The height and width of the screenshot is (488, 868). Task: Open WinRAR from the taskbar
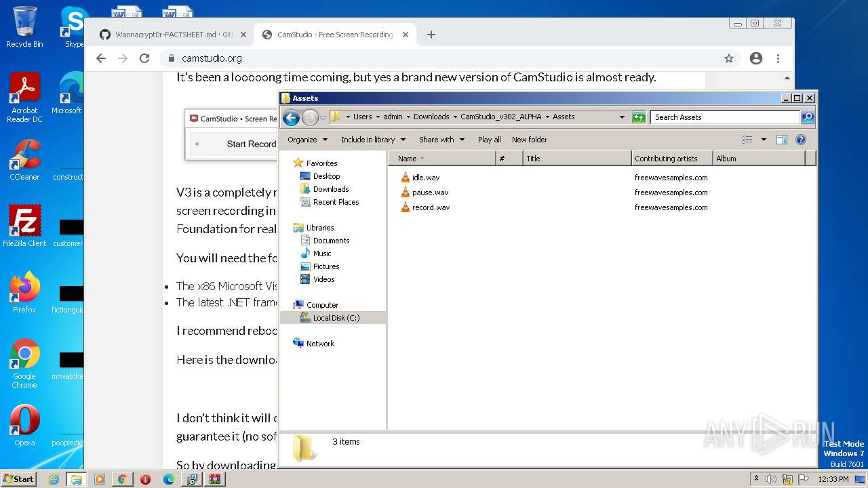215,479
